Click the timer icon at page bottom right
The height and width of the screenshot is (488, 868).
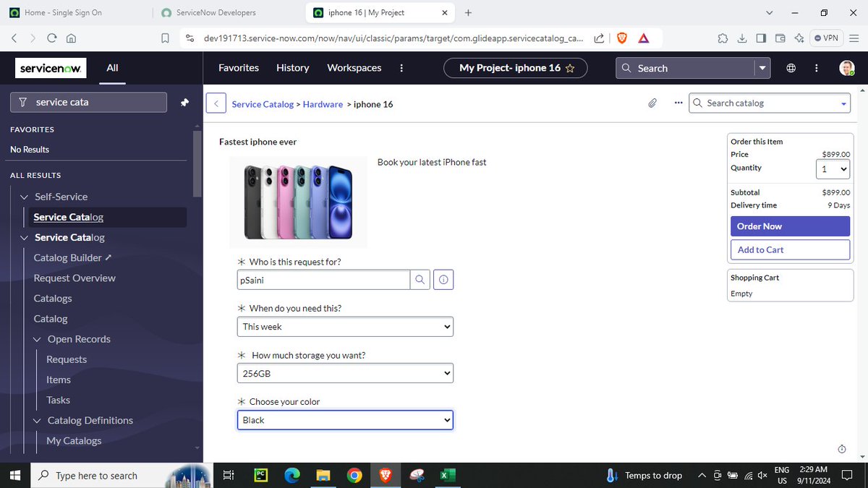coord(842,449)
